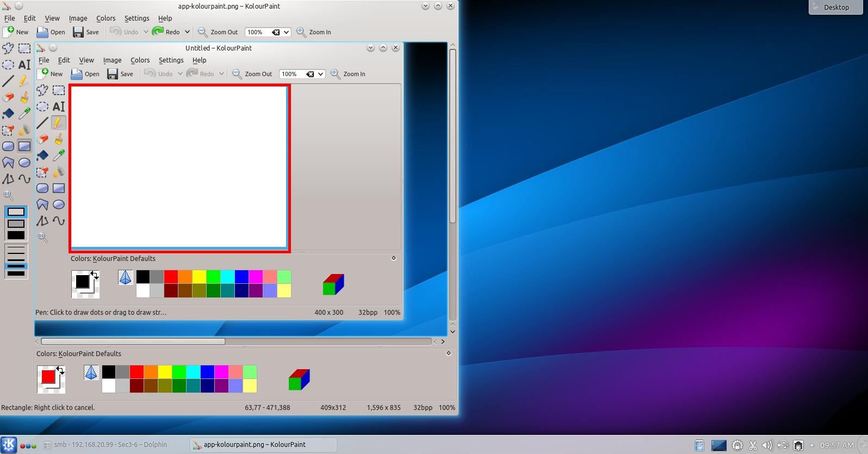Select the Color Eraser tool in the outer toolbox
The height and width of the screenshot is (454, 868).
[x=8, y=130]
